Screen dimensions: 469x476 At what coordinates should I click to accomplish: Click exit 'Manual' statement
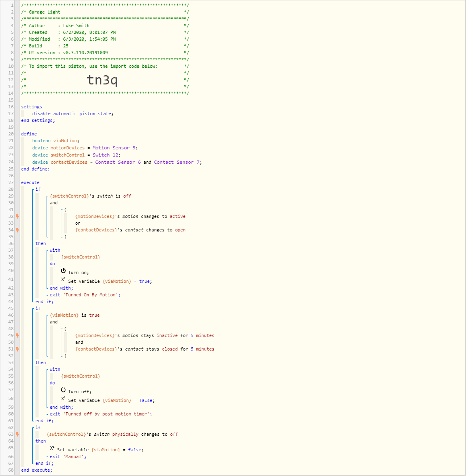[x=68, y=457]
